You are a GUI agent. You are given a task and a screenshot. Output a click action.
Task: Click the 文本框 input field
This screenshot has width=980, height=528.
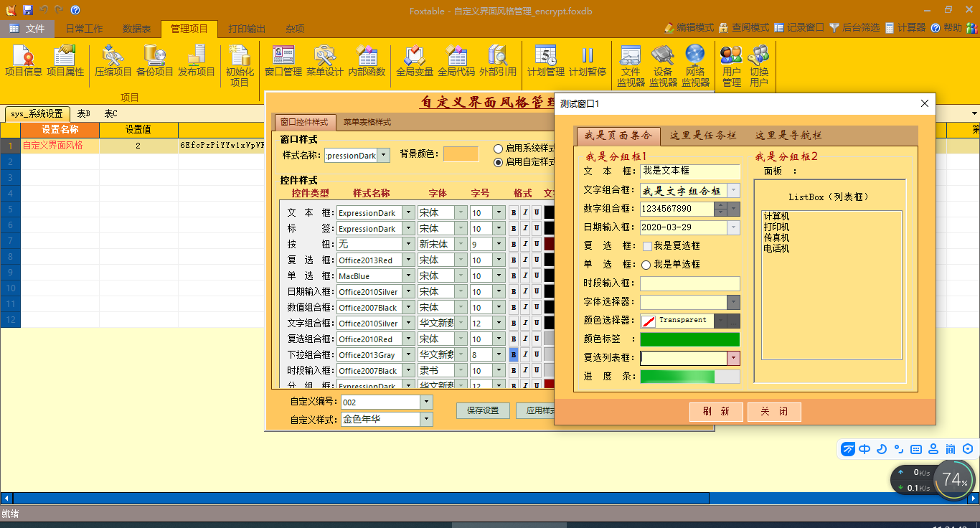(689, 171)
